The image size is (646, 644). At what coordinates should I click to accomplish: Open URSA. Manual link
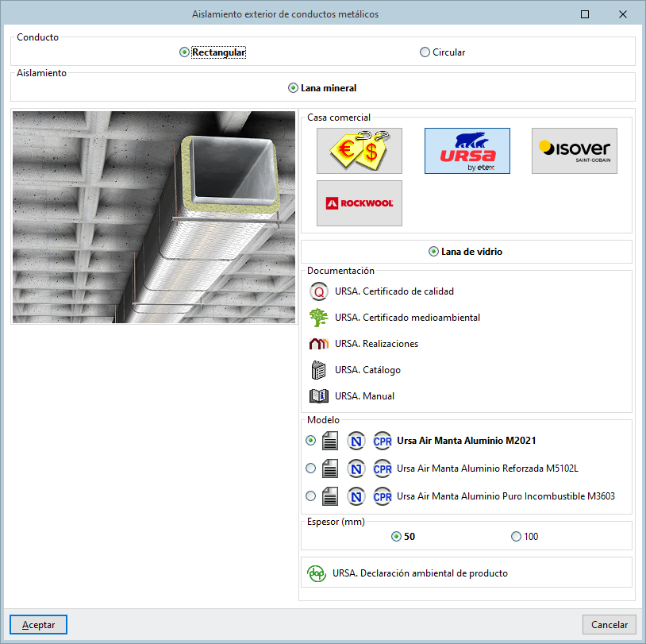click(364, 395)
